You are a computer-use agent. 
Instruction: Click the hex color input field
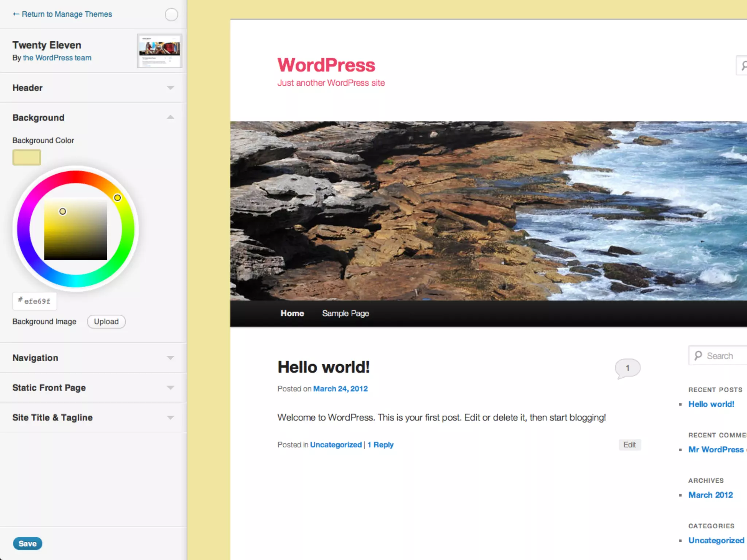[35, 301]
